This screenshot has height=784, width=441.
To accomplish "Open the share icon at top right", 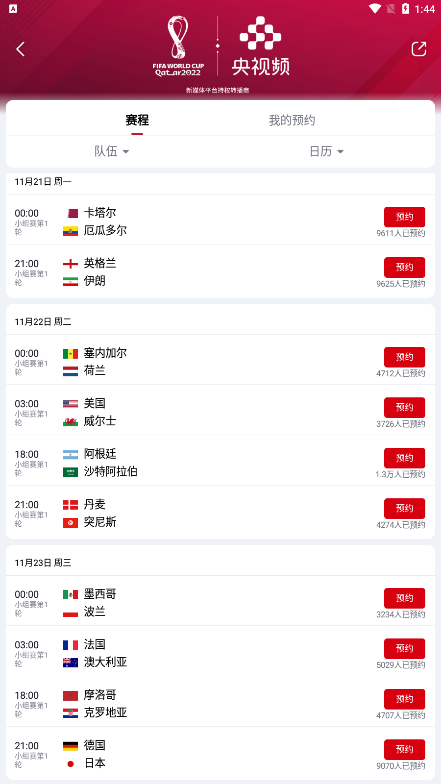I will [418, 49].
